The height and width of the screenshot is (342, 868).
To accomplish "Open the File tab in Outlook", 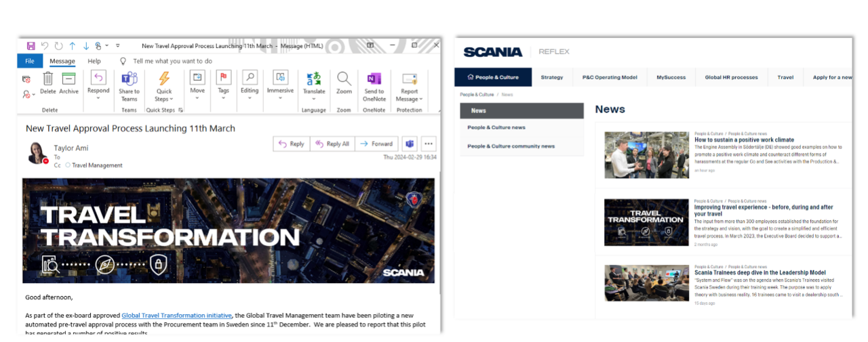I will 30,61.
